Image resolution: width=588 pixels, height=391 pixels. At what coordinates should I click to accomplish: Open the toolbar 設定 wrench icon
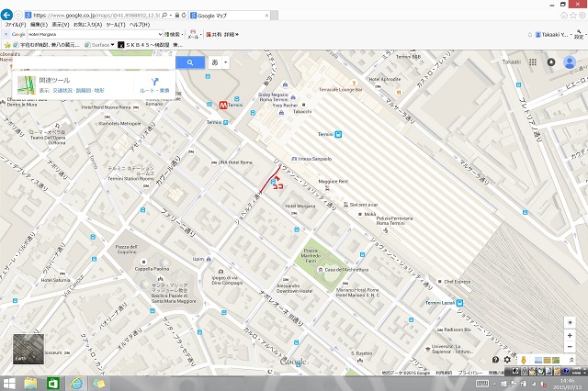click(579, 35)
